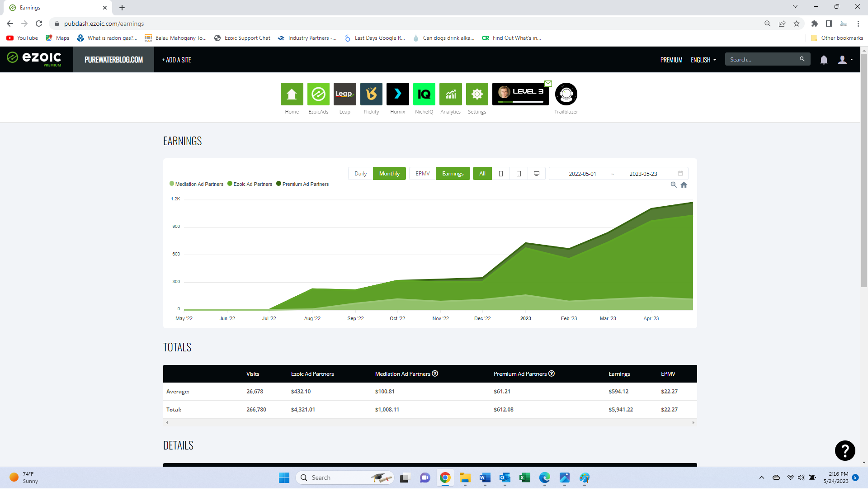This screenshot has width=868, height=492.
Task: Open the weather widget showing 74°F
Action: point(24,478)
